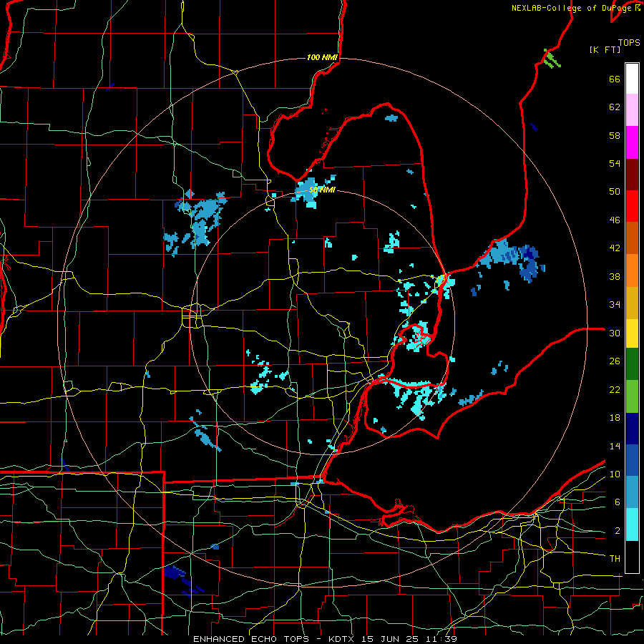The width and height of the screenshot is (644, 644).
Task: Click the gold mustard scale swatch
Action: tap(632, 303)
